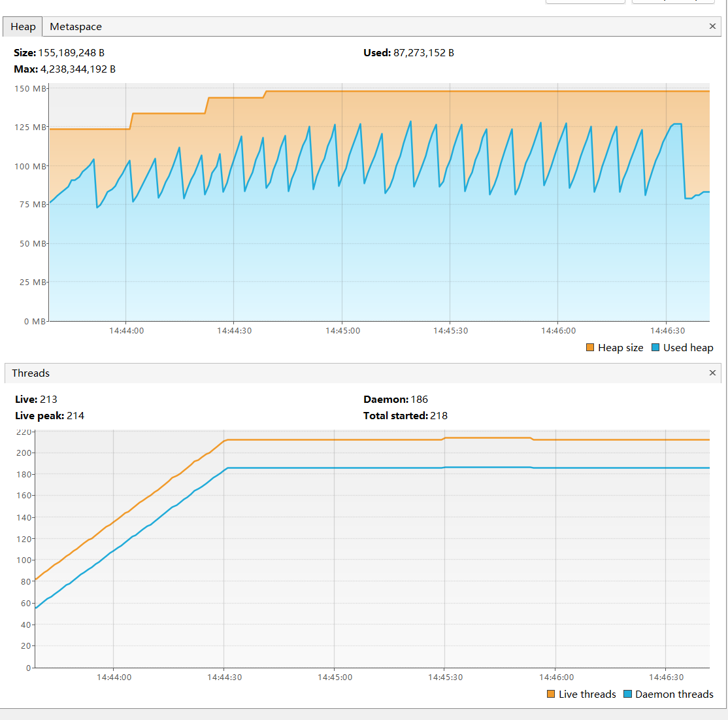The image size is (728, 720).
Task: Select the Heap tab
Action: 23,27
